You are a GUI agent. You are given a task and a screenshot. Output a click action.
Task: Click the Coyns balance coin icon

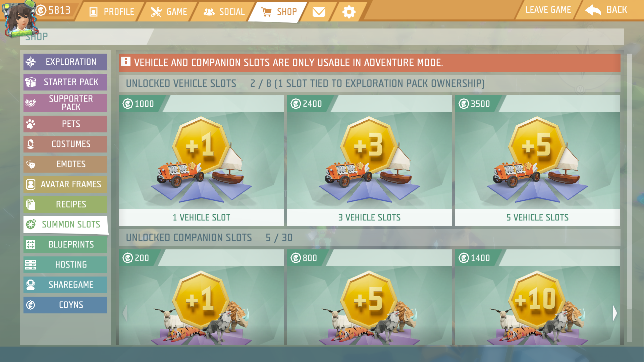[x=41, y=10]
